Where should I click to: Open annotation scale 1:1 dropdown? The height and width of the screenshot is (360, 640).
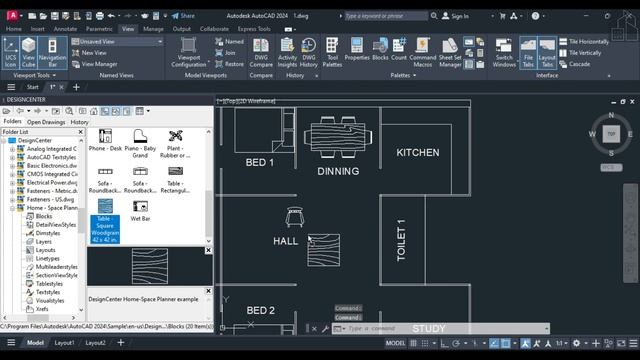[x=562, y=343]
